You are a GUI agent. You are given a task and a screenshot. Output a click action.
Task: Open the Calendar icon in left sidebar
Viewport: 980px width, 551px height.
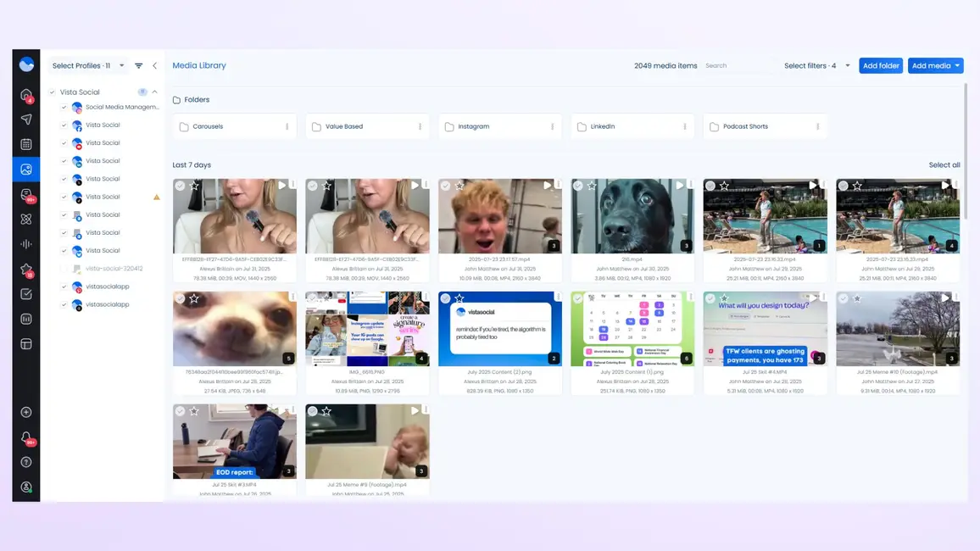(26, 144)
